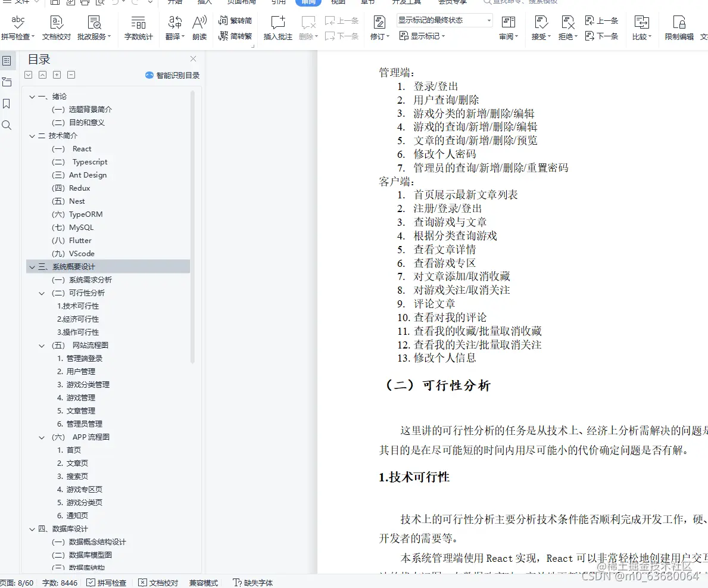The height and width of the screenshot is (588, 708).
Task: Click the outline pane vertical scrollbar
Action: [x=192, y=227]
